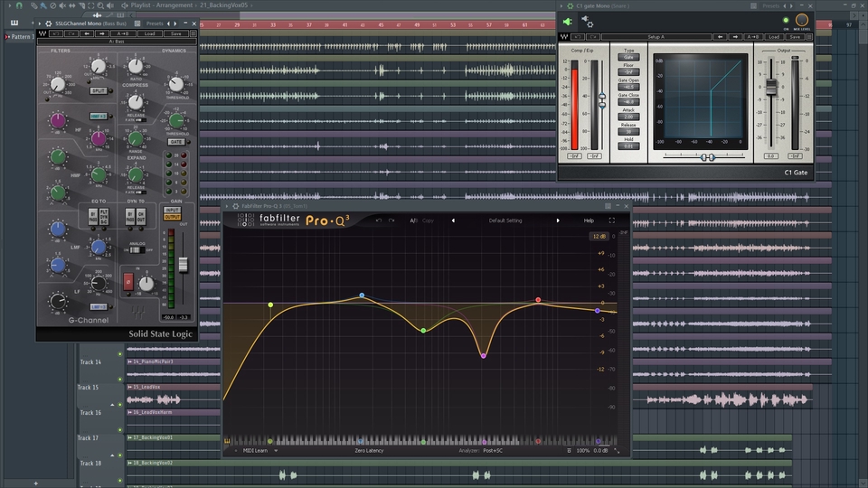
Task: Select the paint brush tool in playlist toolbar
Action: point(43,5)
